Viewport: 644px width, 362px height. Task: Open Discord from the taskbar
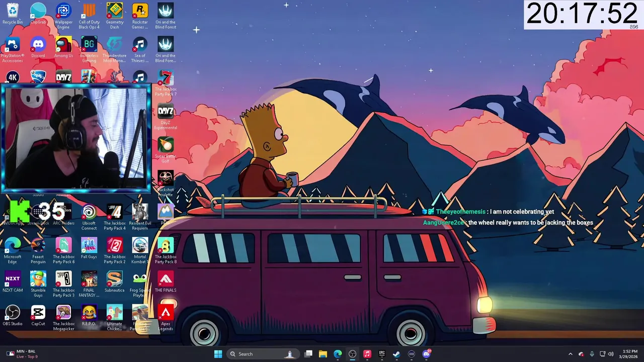coord(427,354)
